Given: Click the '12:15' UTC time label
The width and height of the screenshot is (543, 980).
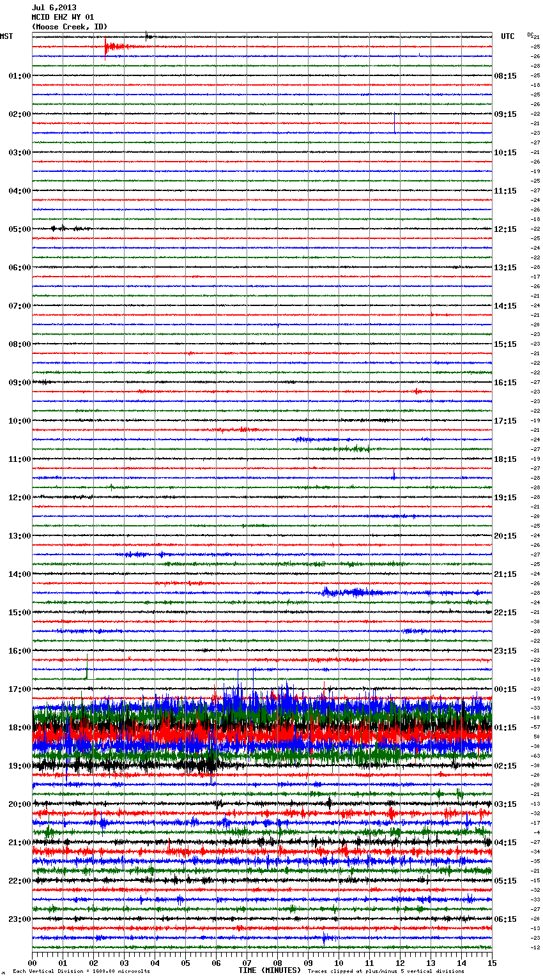Looking at the screenshot, I should point(505,229).
